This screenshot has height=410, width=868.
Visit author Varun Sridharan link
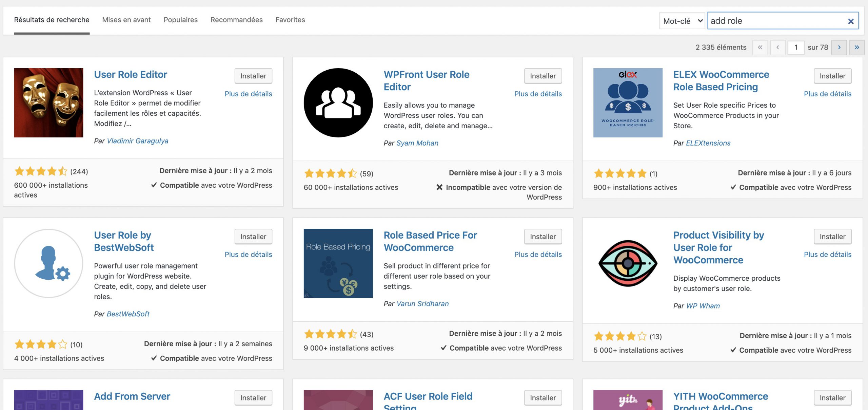pos(422,303)
